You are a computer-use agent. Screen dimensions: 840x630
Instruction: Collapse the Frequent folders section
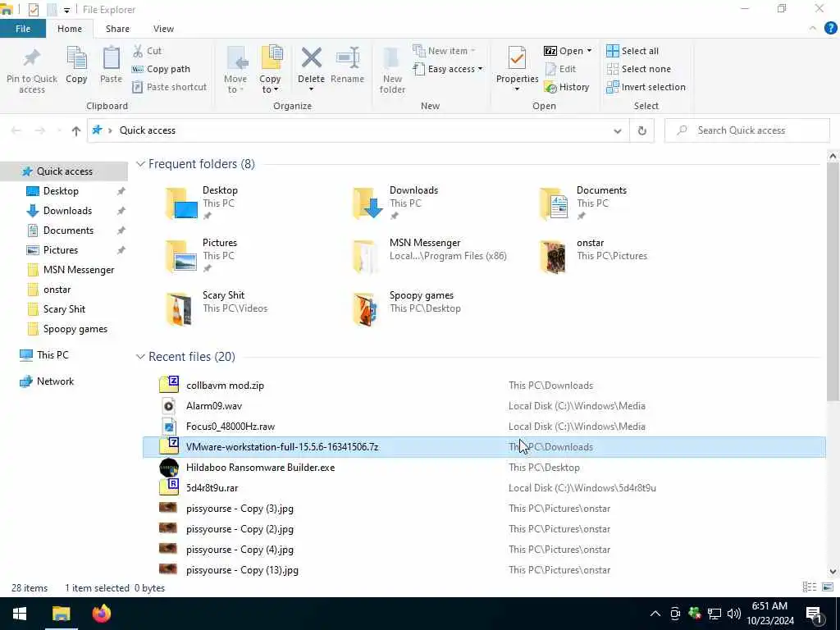tap(140, 164)
